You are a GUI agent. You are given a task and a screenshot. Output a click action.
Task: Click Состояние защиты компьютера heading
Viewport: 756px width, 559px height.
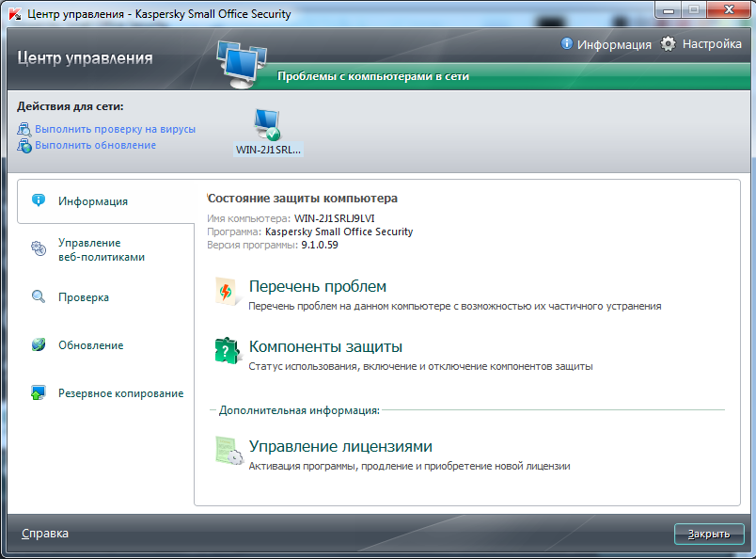tap(302, 199)
